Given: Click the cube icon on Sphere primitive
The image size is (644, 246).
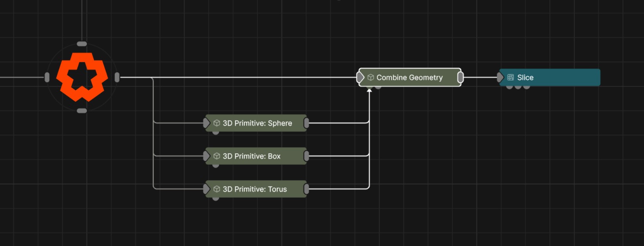Looking at the screenshot, I should click(217, 123).
